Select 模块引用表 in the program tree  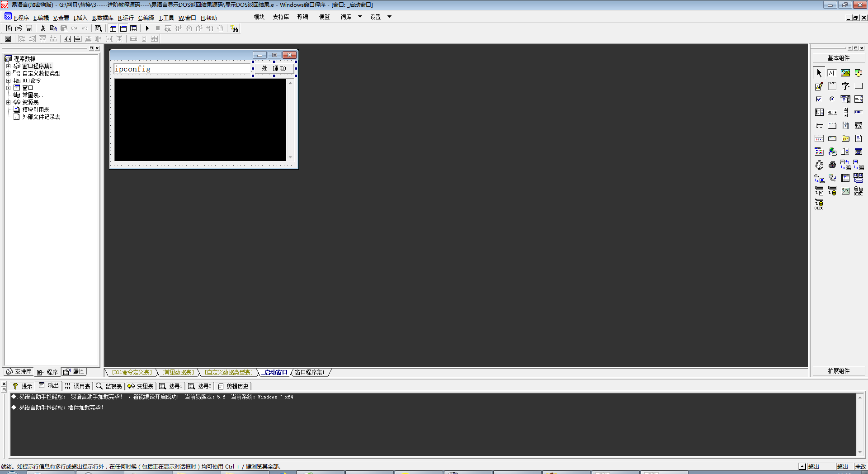pyautogui.click(x=36, y=109)
